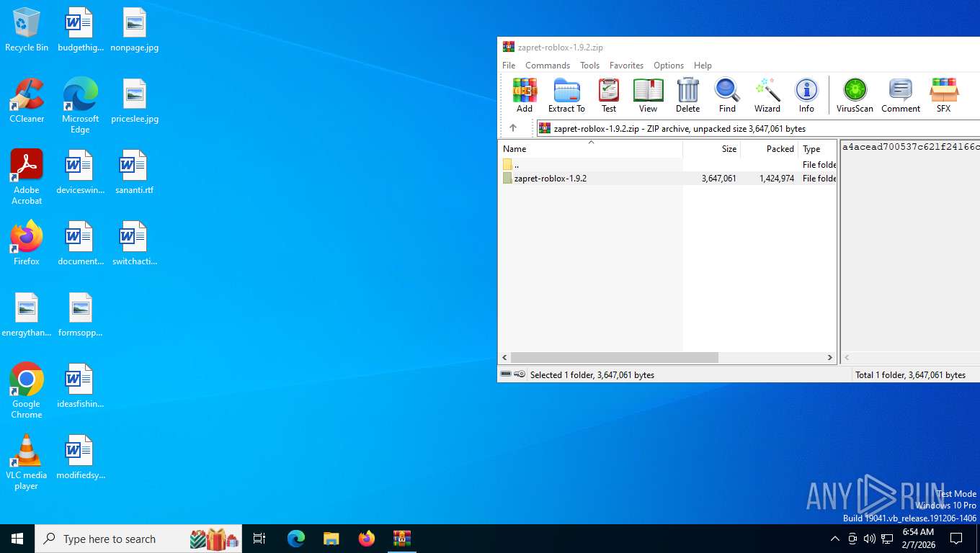
Task: Select sananti.rtf desktop file
Action: pos(135,172)
